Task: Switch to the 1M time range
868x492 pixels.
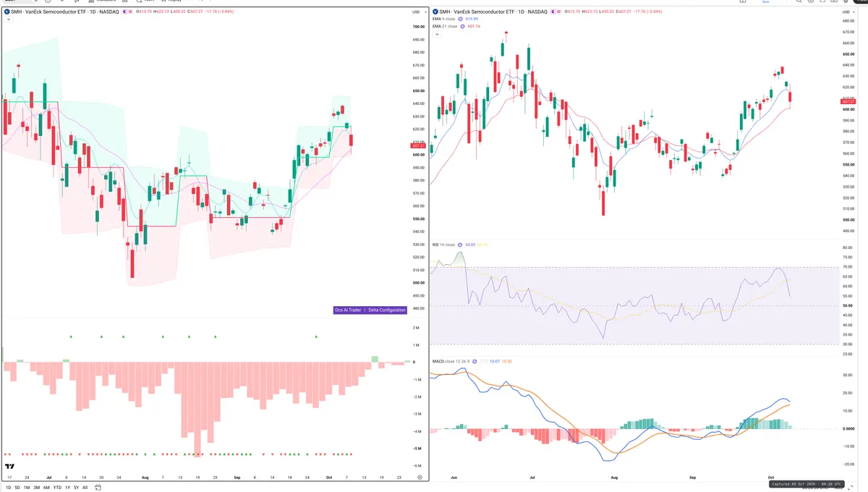Action: [x=27, y=488]
